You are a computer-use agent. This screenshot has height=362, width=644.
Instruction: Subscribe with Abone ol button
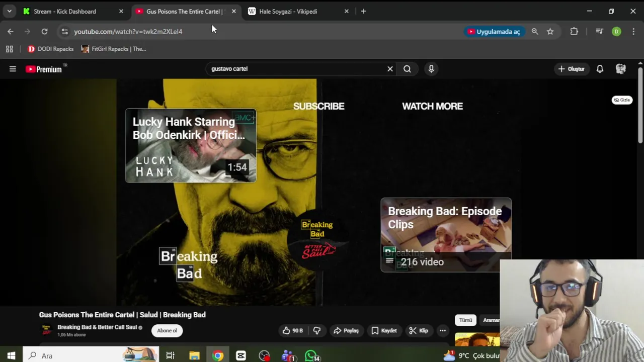167,330
